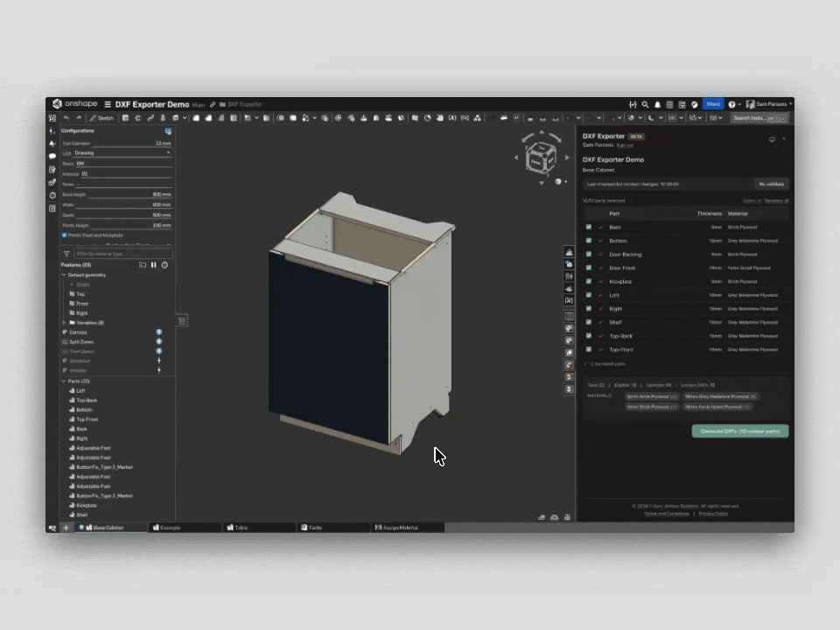Click the pause rollback icon in Features header

pos(154,265)
